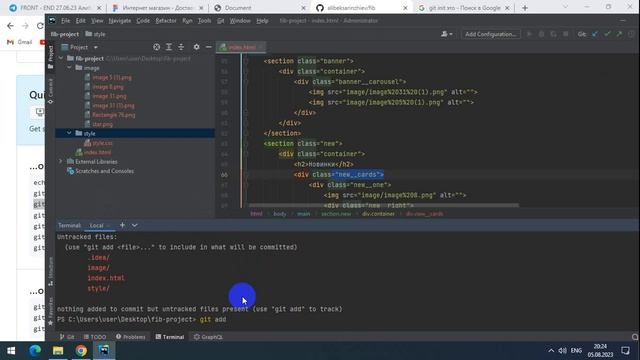
Task: Click the Expand All icon in Project panel
Action: pos(169,47)
